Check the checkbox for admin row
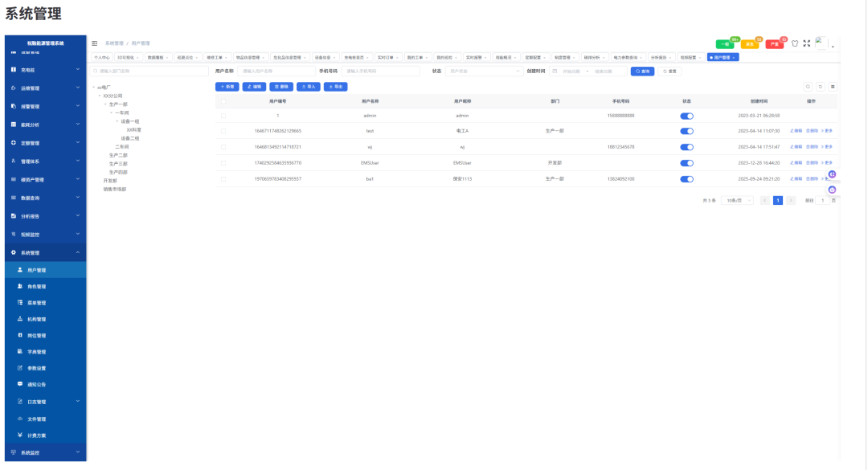Viewport: 868px width, 470px height. pos(223,116)
